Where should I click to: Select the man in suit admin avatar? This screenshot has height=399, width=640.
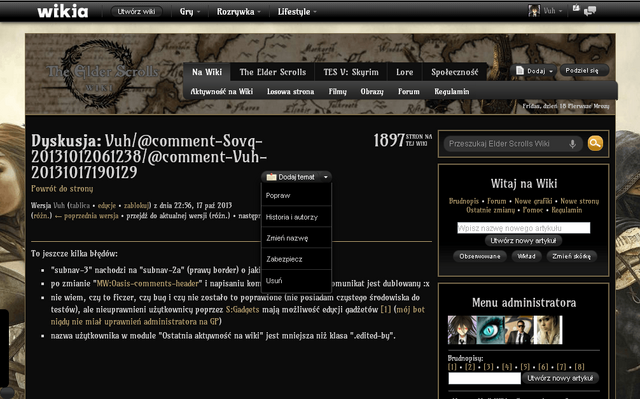click(x=519, y=330)
